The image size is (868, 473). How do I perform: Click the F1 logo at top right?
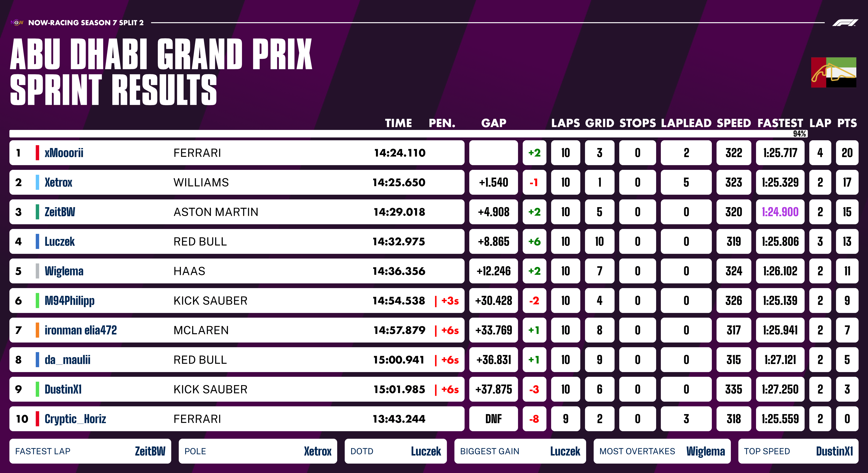(845, 23)
